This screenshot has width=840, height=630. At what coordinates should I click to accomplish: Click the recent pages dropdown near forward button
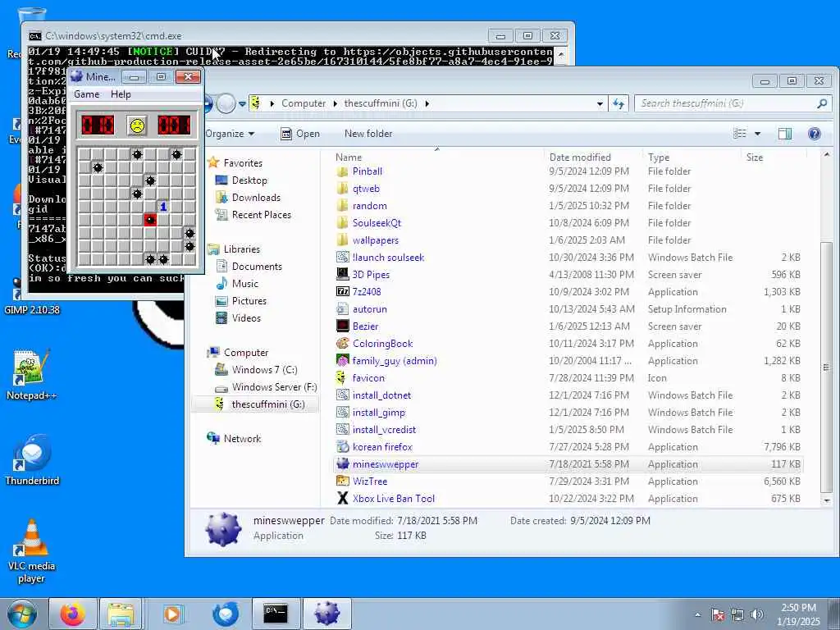(242, 104)
